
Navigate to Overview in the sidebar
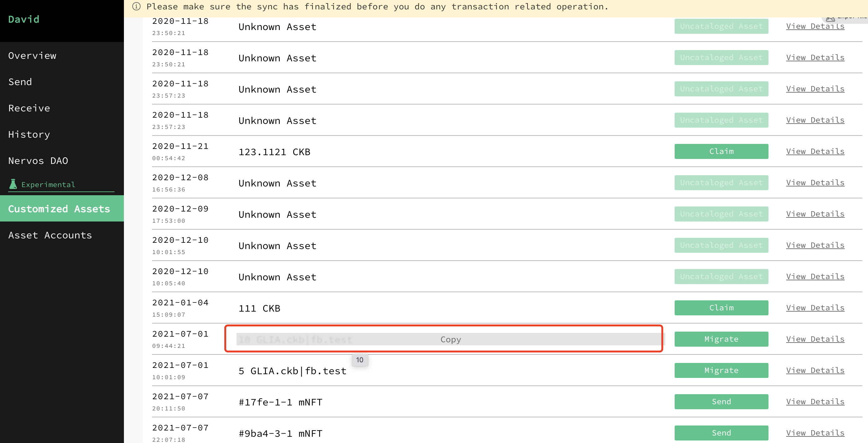click(x=32, y=55)
